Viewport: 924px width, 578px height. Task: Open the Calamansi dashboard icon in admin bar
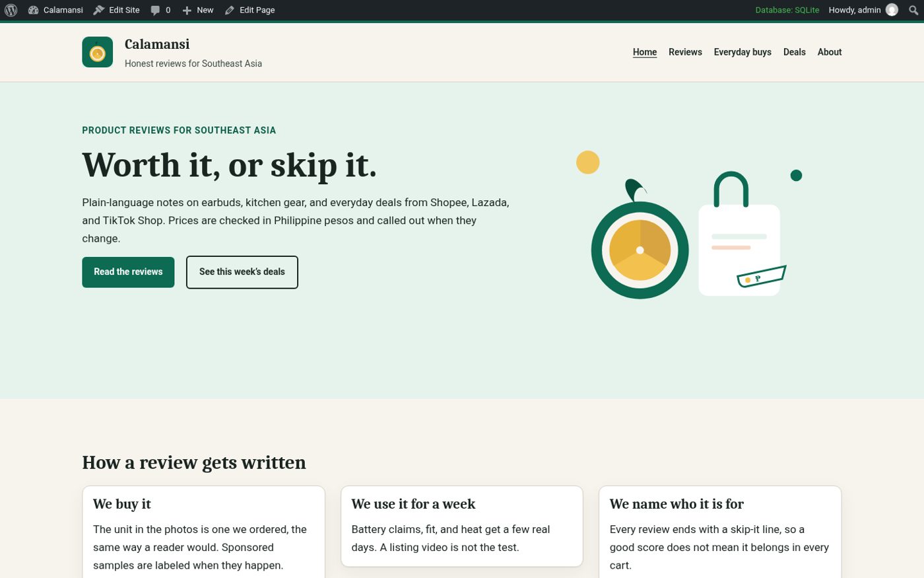point(34,10)
